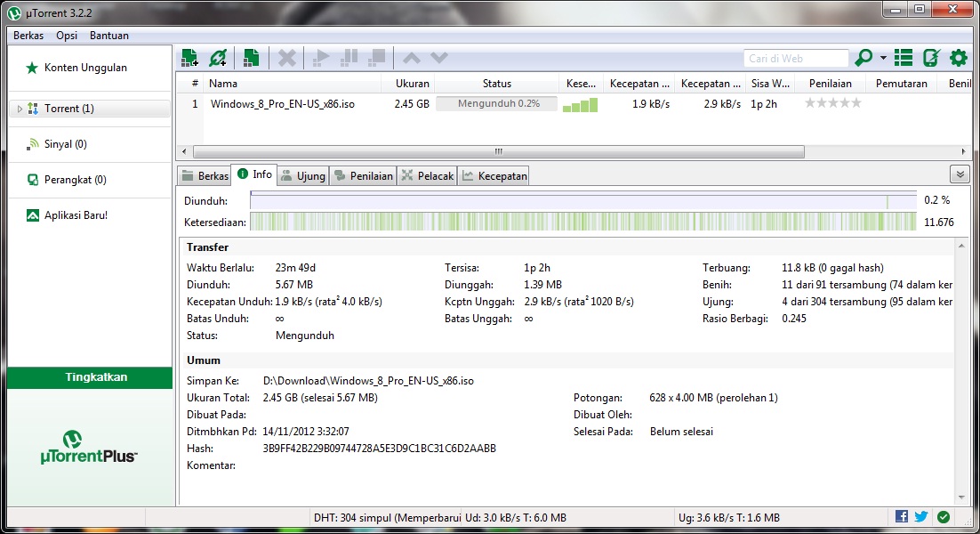Move torrent down the queue

[x=439, y=58]
